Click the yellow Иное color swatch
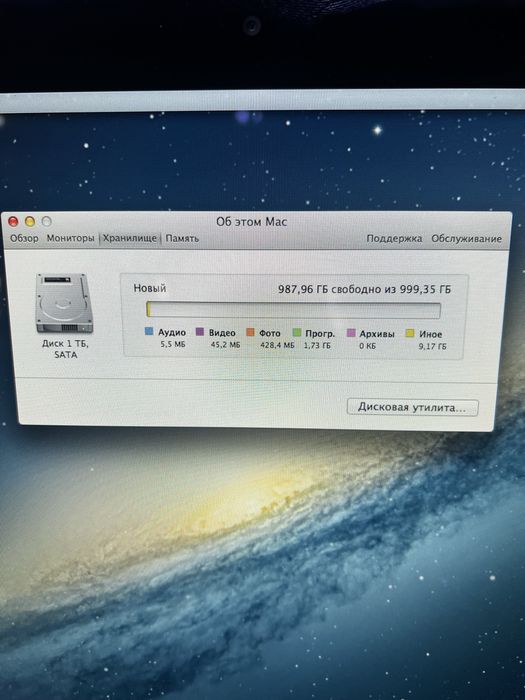This screenshot has width=525, height=700. pos(410,333)
